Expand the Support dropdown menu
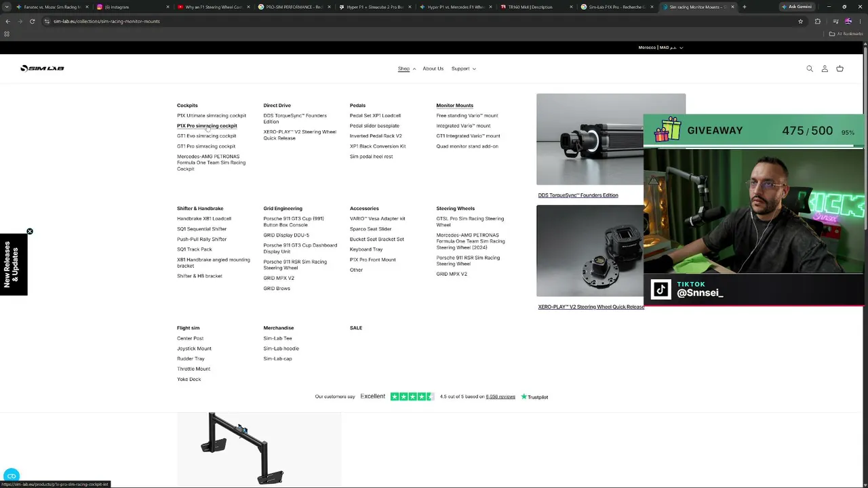Viewport: 868px width, 488px height. (x=463, y=68)
